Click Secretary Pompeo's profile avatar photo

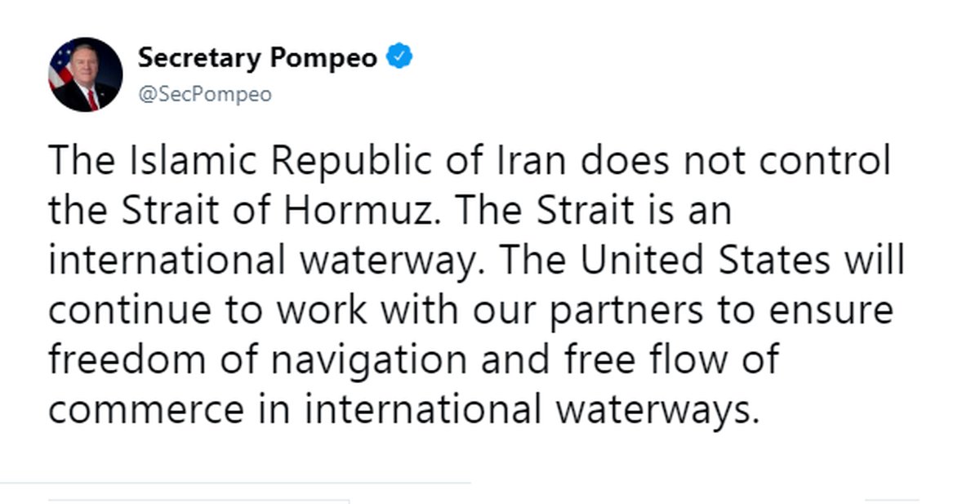[86, 75]
